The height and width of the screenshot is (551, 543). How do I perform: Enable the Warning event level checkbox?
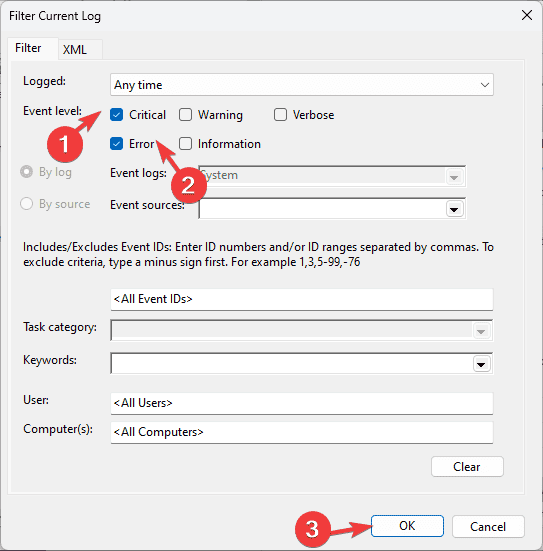tap(185, 115)
